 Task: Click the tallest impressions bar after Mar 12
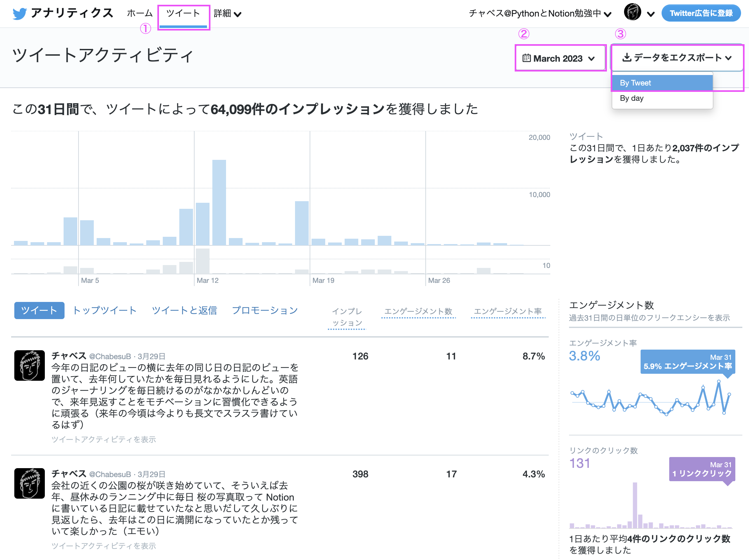click(219, 202)
